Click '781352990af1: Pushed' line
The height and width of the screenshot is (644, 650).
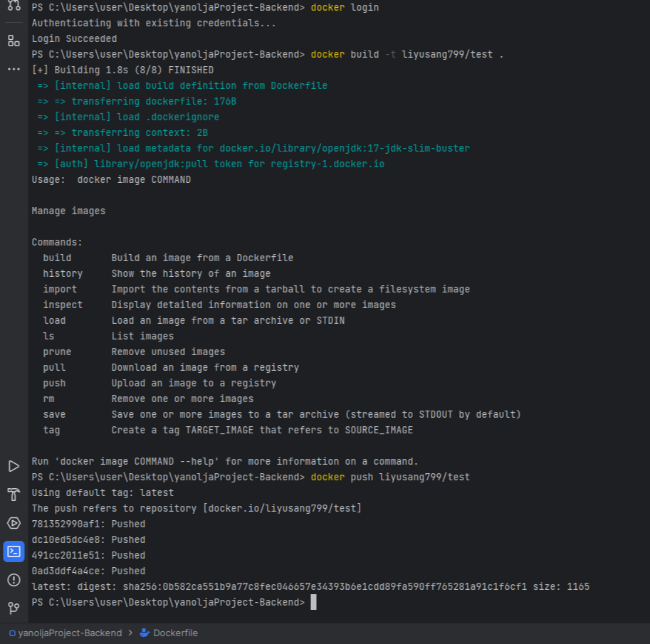(88, 524)
